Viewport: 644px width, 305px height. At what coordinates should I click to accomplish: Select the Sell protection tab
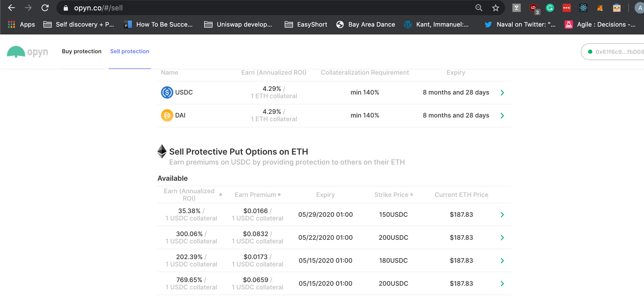(129, 52)
